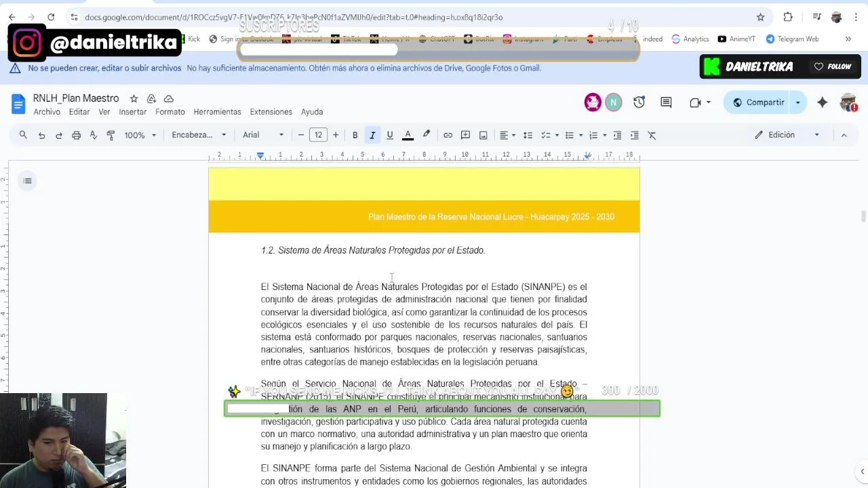868x488 pixels.
Task: Open the Edición mode dropdown
Action: click(788, 135)
